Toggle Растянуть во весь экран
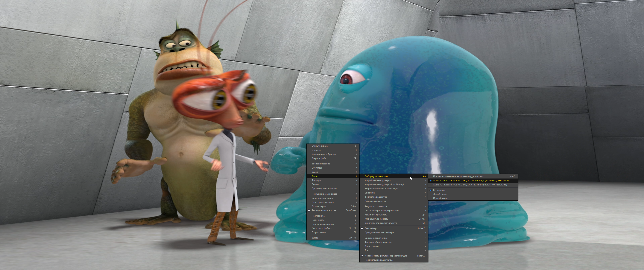Screen dimensions: 644x270 click(324, 210)
